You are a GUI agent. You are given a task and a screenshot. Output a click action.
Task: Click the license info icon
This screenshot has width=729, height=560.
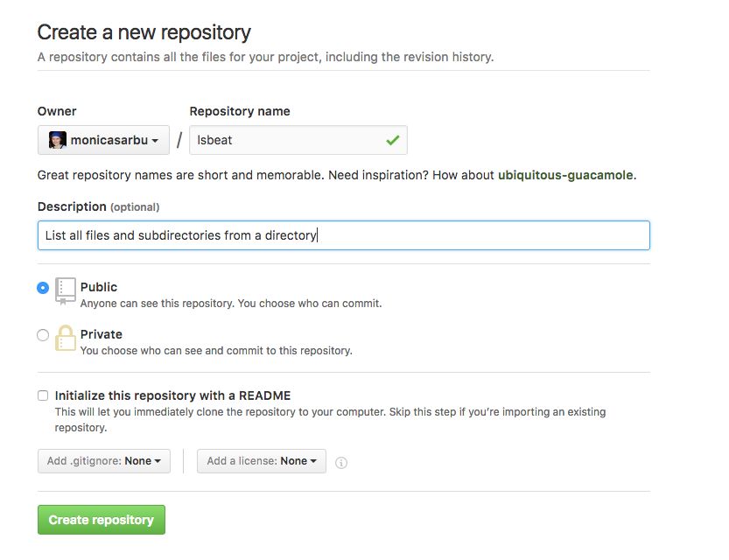click(x=340, y=462)
